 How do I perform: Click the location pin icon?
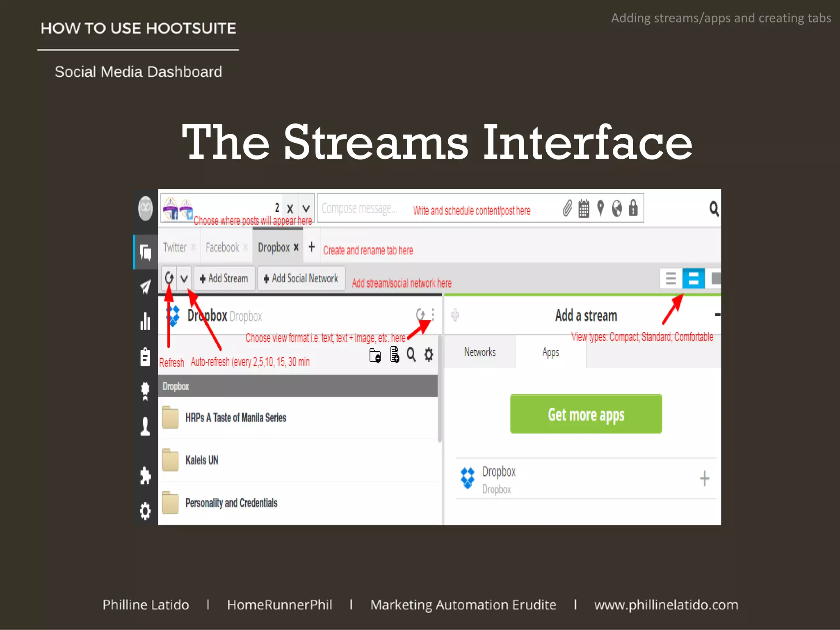[600, 208]
